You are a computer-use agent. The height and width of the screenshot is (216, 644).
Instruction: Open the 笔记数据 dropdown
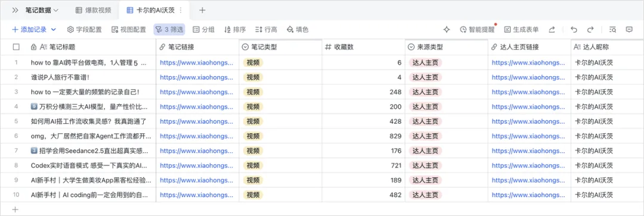(x=42, y=10)
